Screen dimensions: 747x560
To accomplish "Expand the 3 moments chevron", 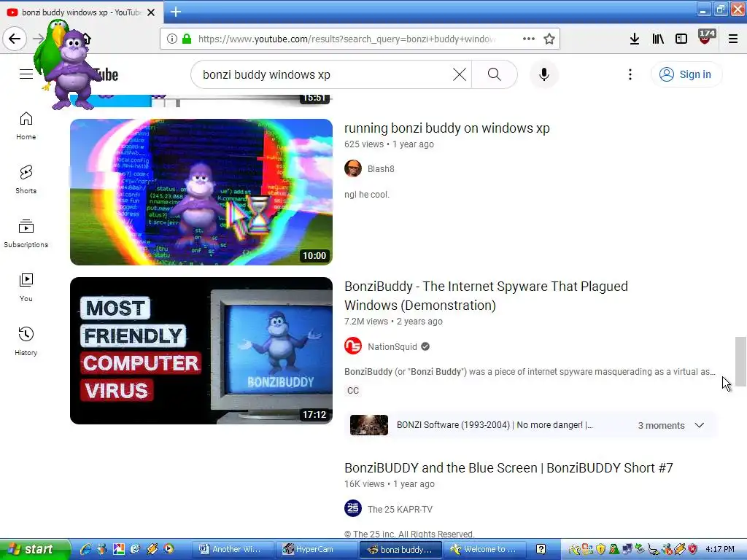I will [699, 425].
